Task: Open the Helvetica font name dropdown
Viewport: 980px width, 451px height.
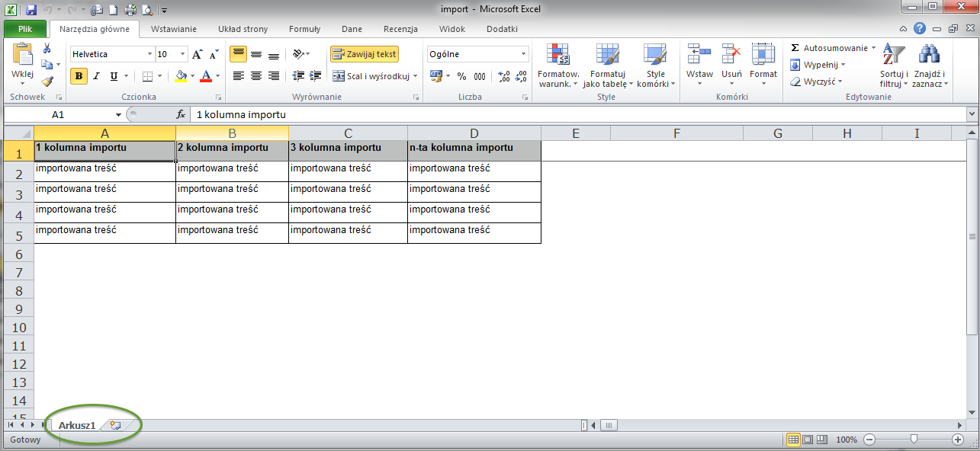Action: [x=149, y=54]
